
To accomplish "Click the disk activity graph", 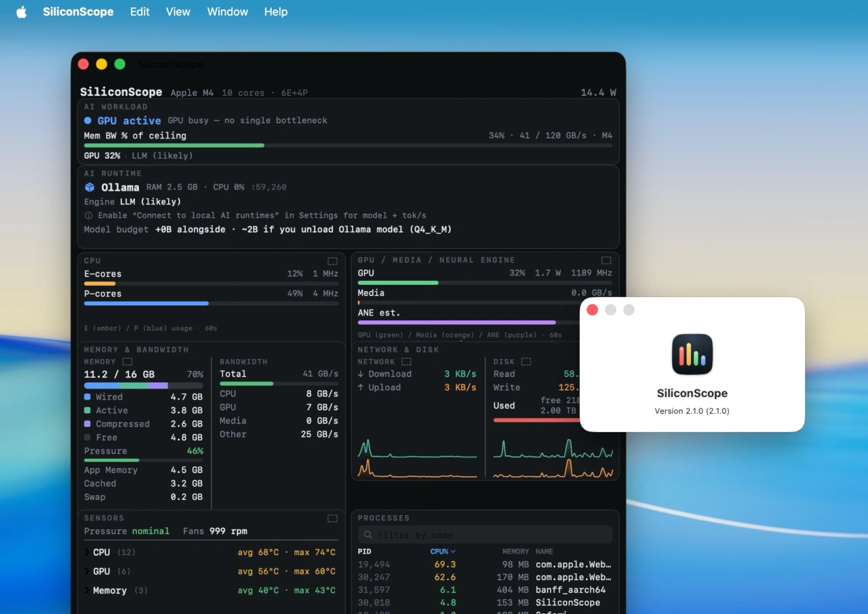I will [x=553, y=457].
